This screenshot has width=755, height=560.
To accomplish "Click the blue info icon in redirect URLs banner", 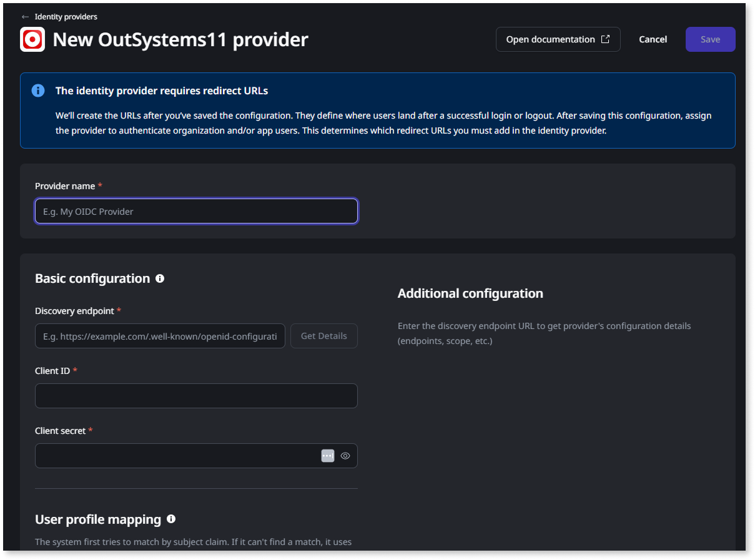I will 38,91.
